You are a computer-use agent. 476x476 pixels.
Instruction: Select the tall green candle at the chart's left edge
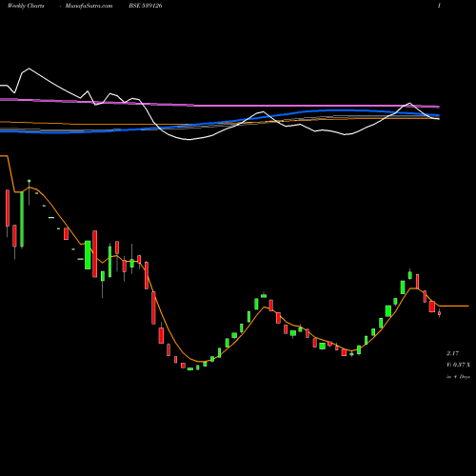coord(22,219)
